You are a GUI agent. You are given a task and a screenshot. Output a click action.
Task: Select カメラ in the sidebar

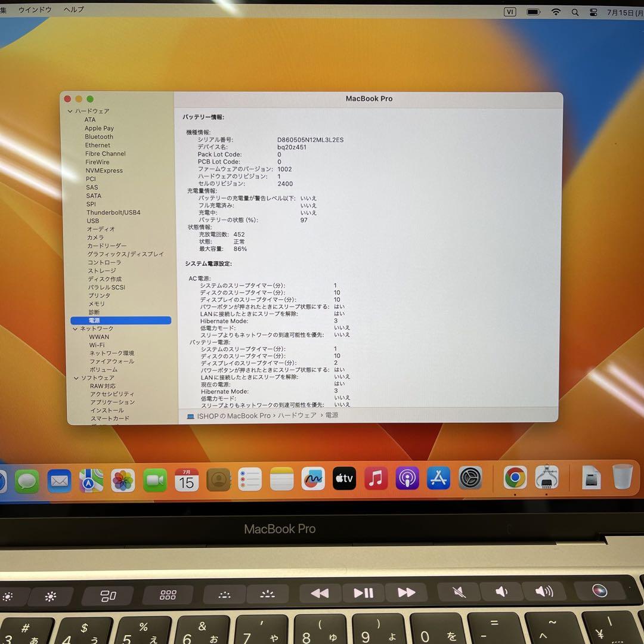(x=95, y=237)
